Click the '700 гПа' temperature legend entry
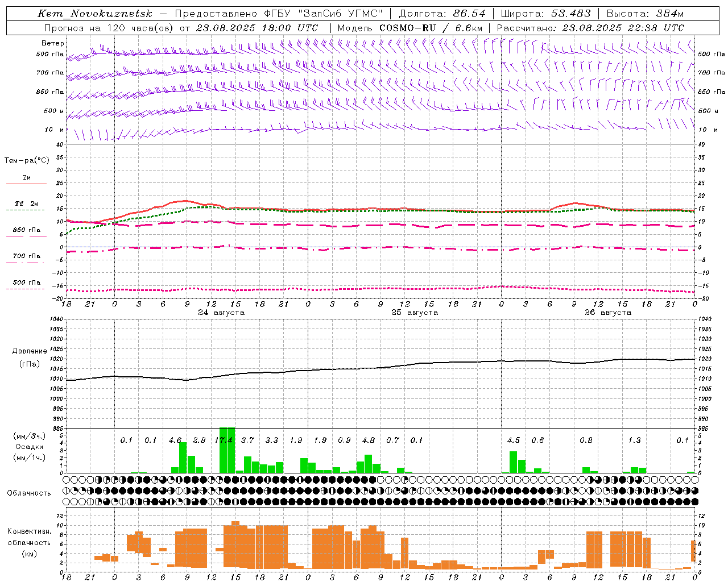Screen dimensions: 728x582 26,256
